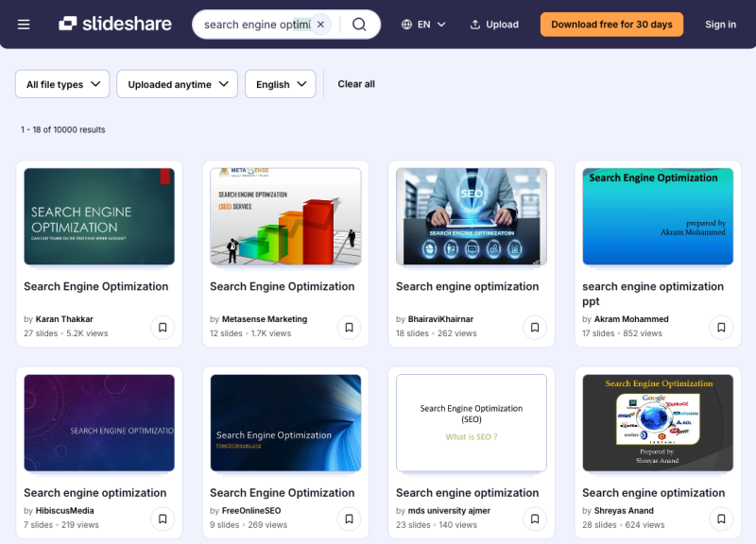
Task: Open the EN site language selector
Action: click(422, 25)
